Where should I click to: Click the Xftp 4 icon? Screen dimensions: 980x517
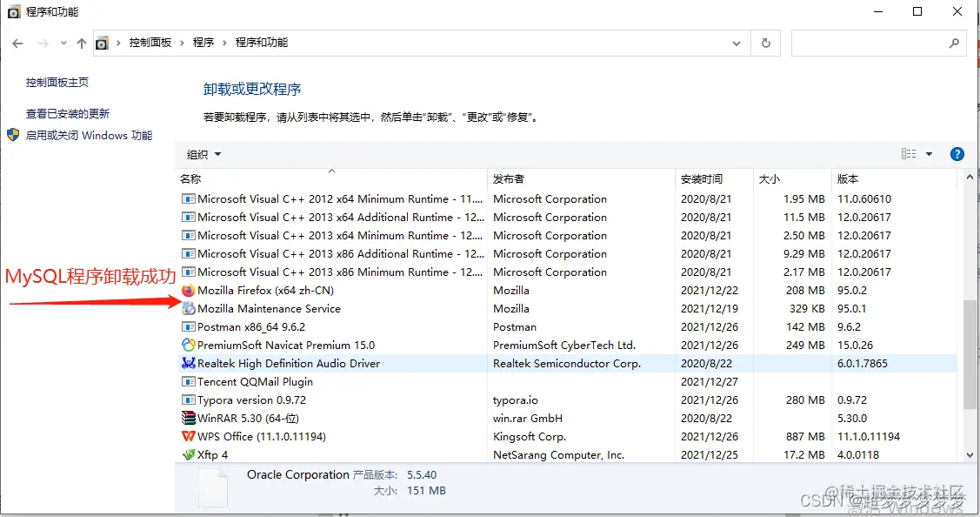[188, 454]
